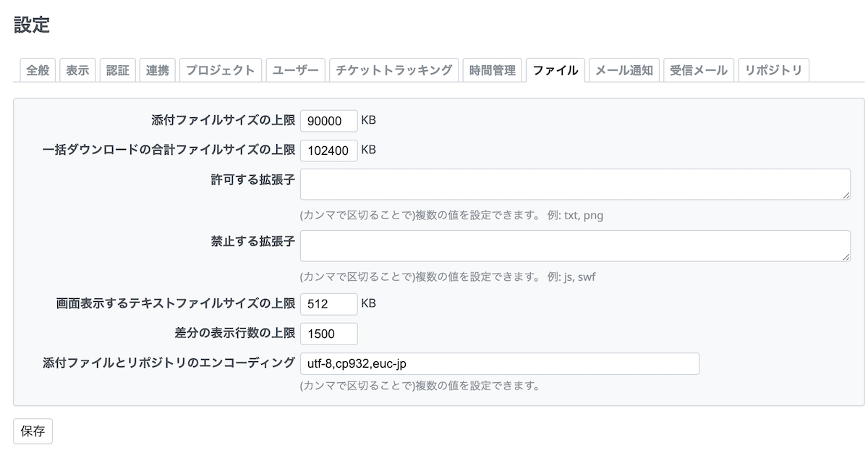Screen dimensions: 868x456
Task: Go to the プロジェクト tab
Action: pos(220,70)
